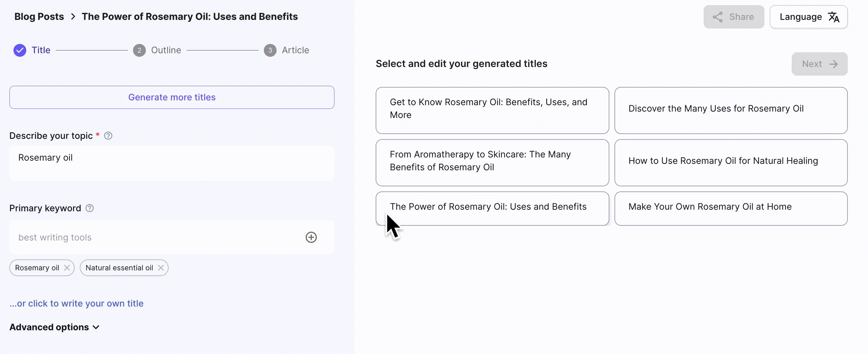Click help icon beside Primary keyword

click(x=90, y=208)
